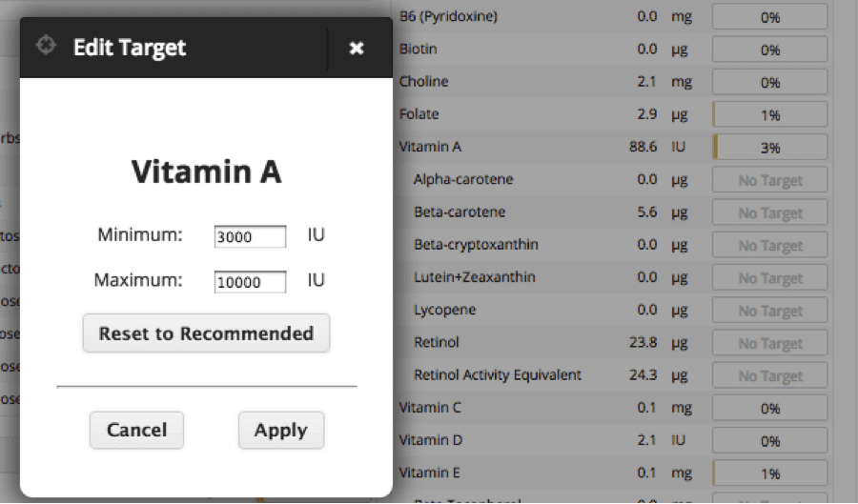
Task: Click the Maximum IU input field
Action: tap(250, 281)
